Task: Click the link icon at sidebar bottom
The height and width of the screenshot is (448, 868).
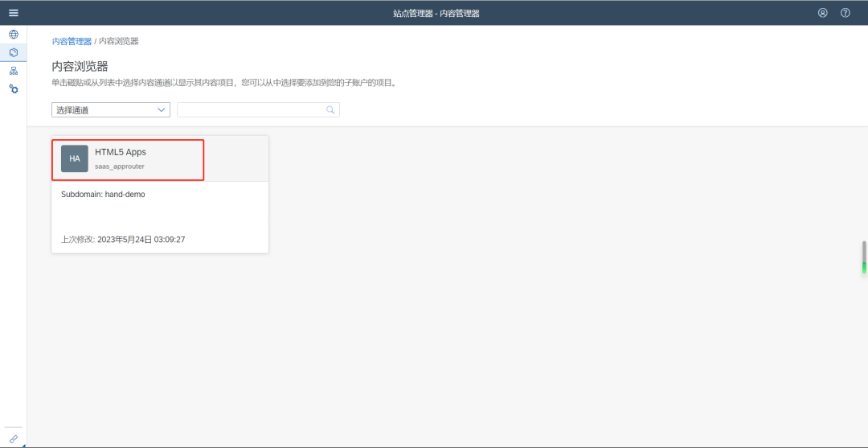Action: click(x=14, y=438)
